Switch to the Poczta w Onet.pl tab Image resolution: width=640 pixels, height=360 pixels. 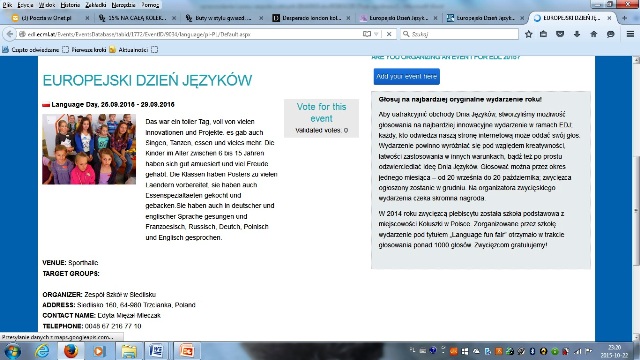click(x=47, y=18)
